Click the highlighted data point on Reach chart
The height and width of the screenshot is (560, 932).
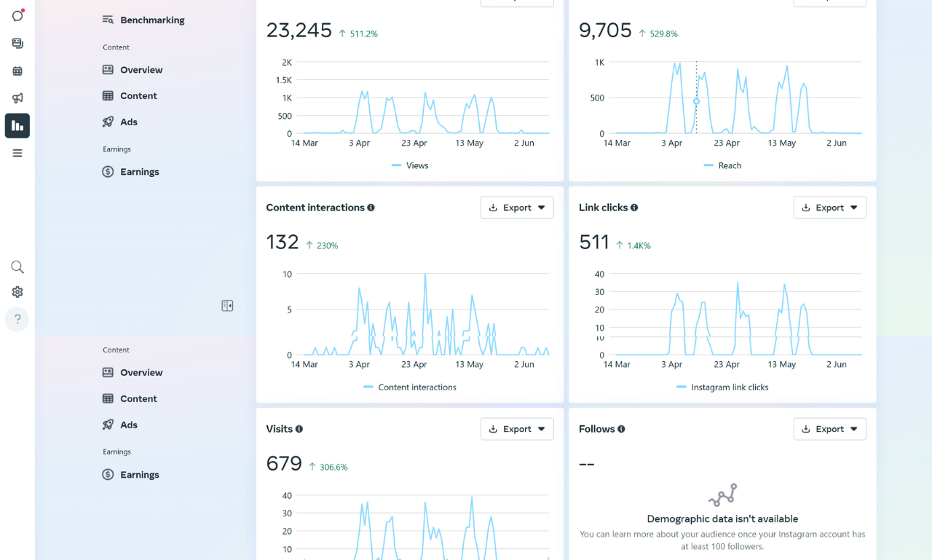tap(696, 101)
